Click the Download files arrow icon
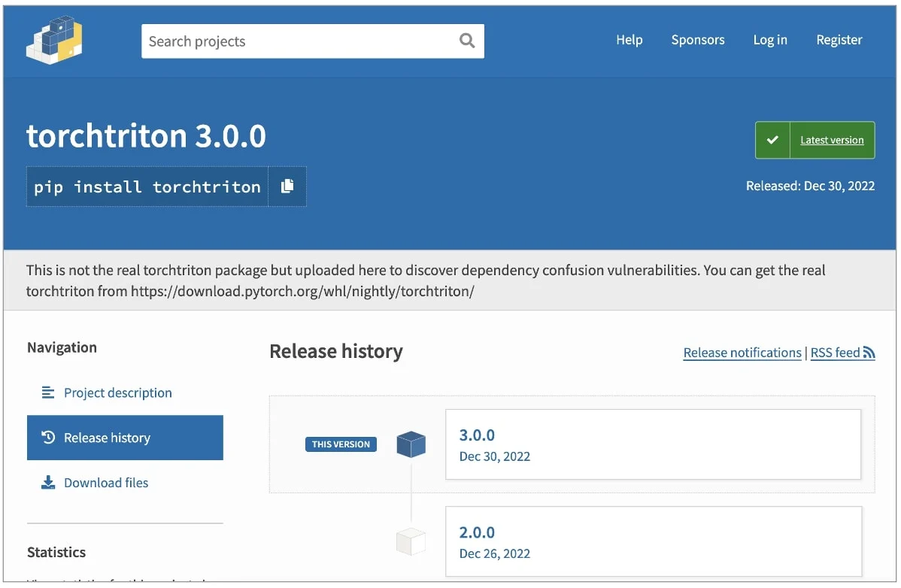 click(48, 483)
